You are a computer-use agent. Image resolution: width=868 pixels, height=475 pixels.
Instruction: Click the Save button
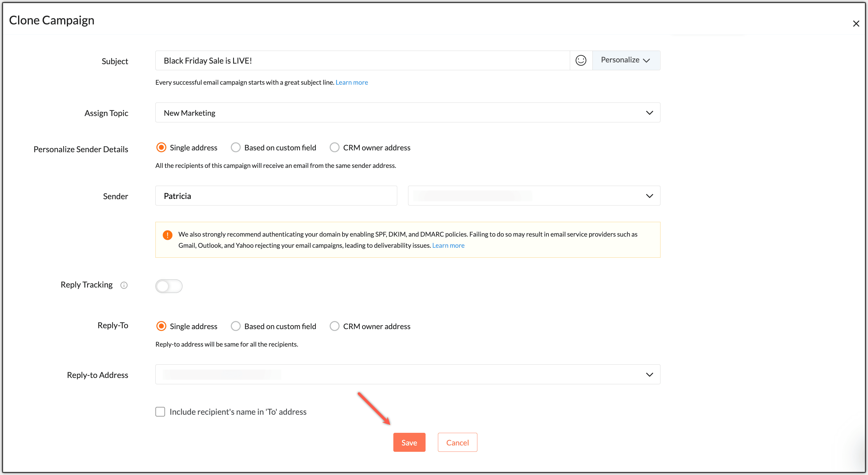coord(409,442)
